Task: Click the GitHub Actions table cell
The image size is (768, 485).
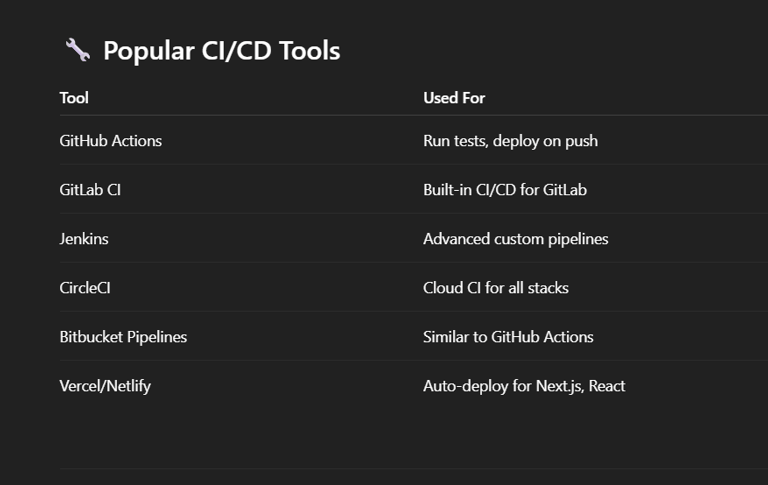Action: (x=111, y=141)
